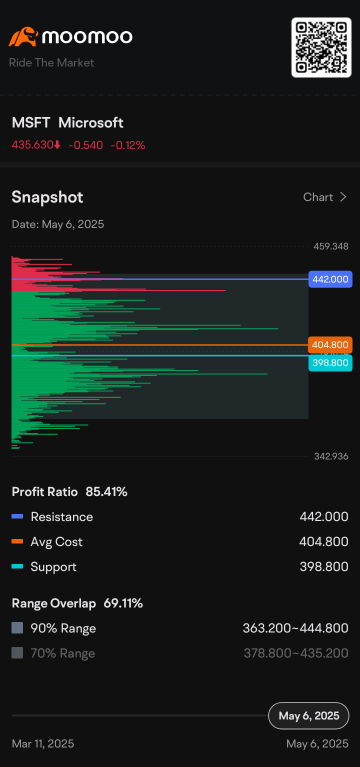The image size is (360, 767).
Task: Click the red down arrow price indicator
Action: [x=57, y=145]
